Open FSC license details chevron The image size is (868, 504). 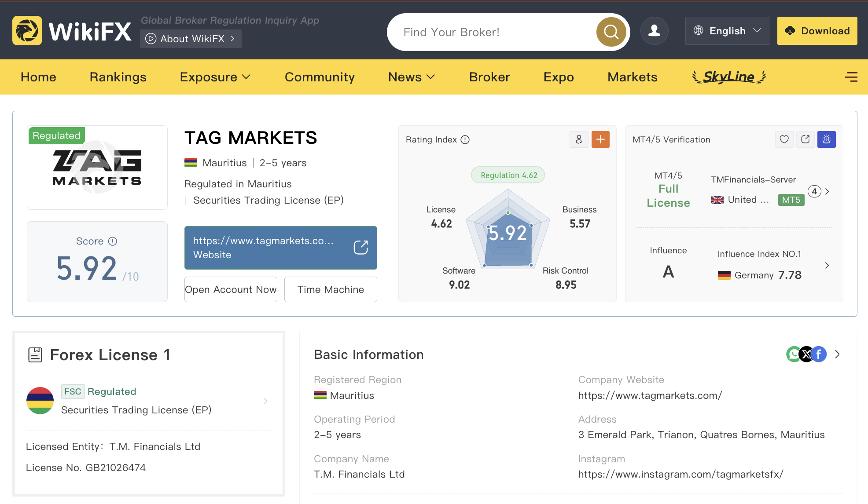coord(266,401)
